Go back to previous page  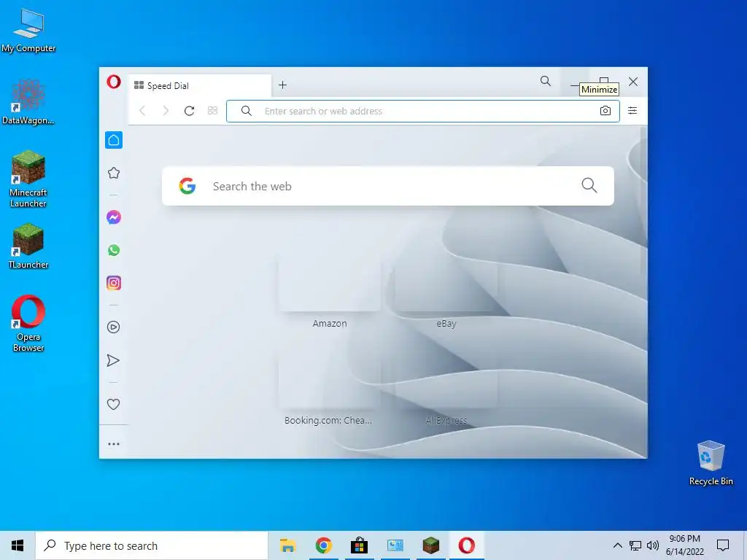coord(142,111)
